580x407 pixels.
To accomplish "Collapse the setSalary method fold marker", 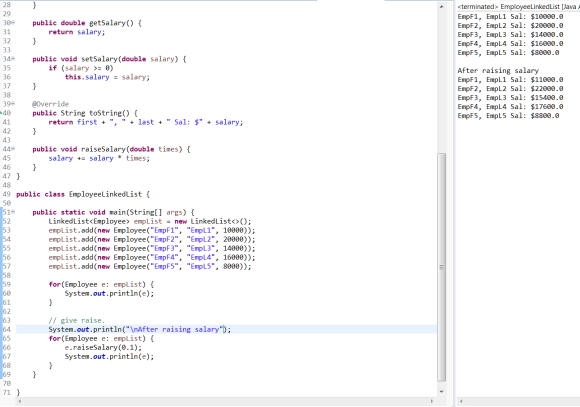I will point(13,58).
